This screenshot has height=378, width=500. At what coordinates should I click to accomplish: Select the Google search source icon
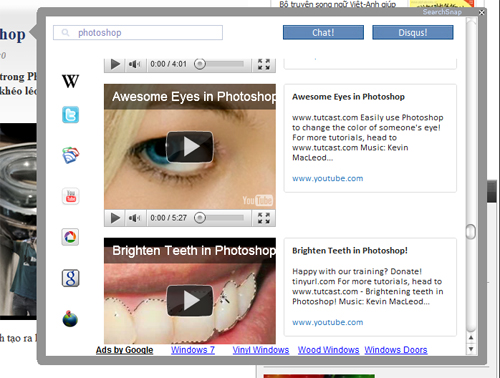click(x=70, y=278)
